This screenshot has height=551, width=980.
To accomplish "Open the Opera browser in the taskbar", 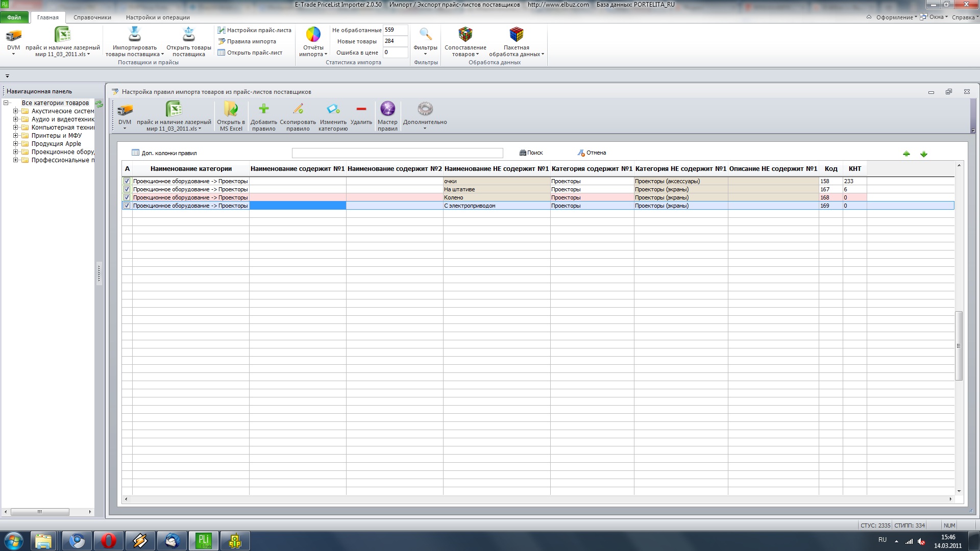I will 108,541.
